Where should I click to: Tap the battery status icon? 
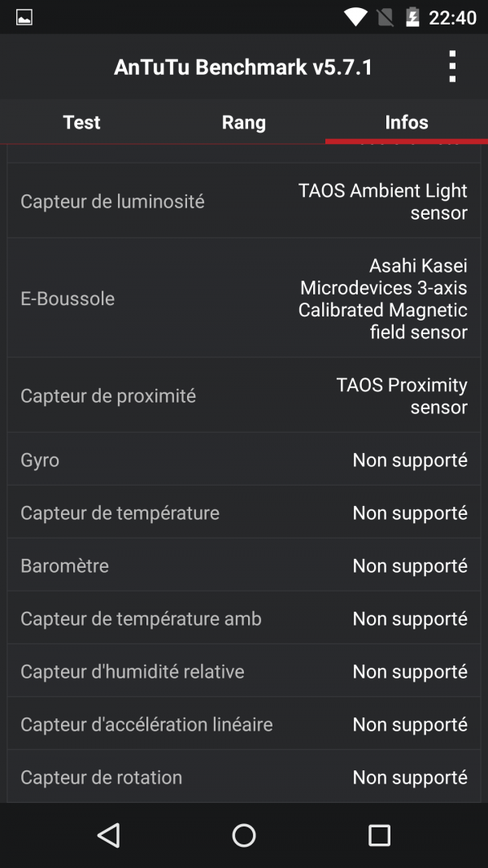pyautogui.click(x=412, y=17)
